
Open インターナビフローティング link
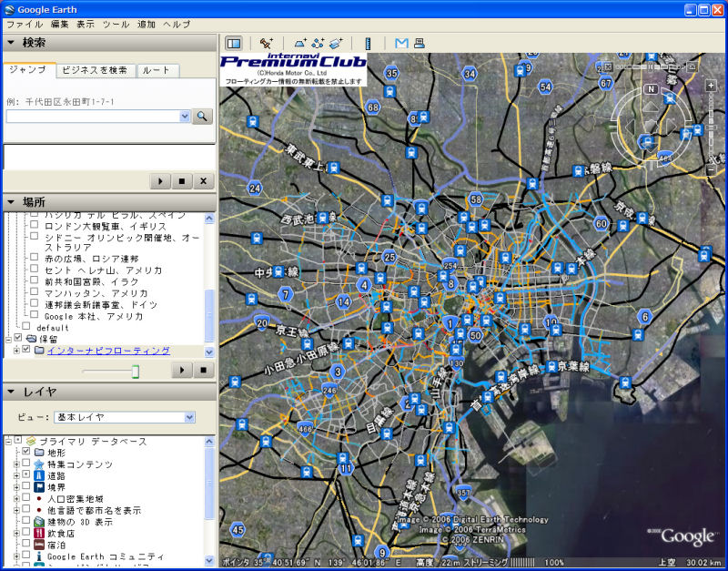point(108,351)
